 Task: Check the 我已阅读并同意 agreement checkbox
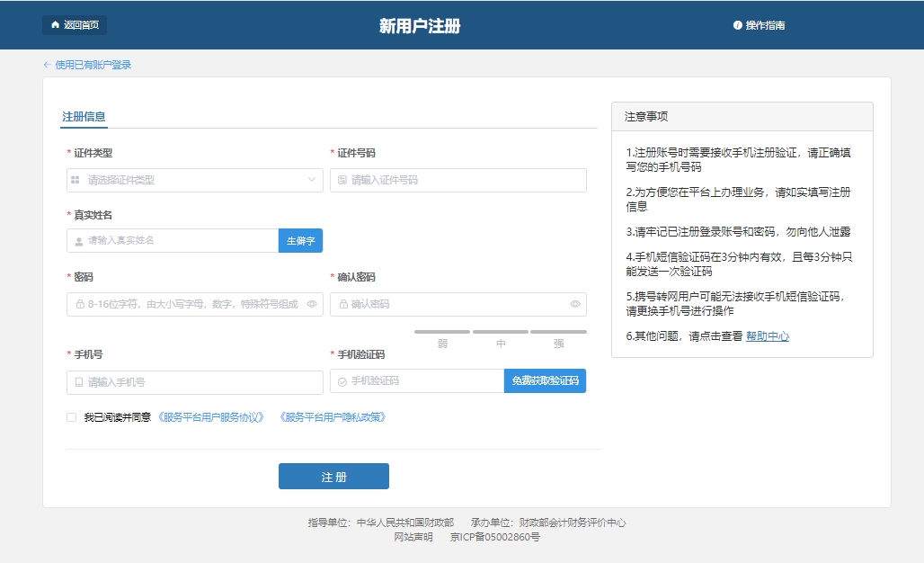71,417
